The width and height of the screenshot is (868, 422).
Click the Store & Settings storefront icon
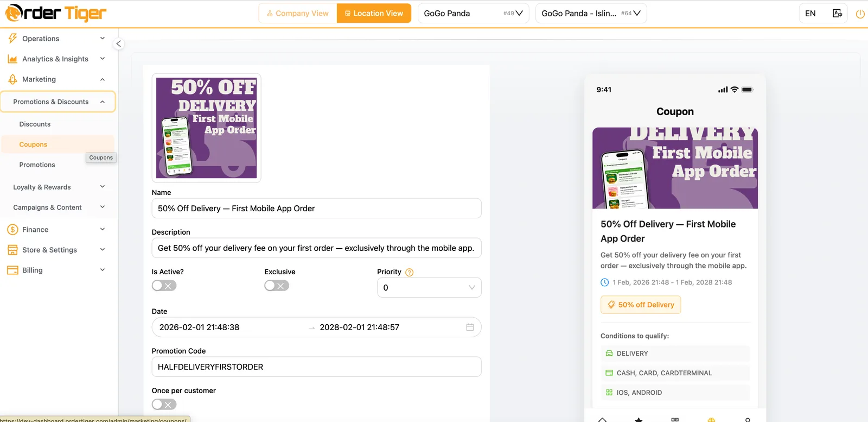coord(12,250)
